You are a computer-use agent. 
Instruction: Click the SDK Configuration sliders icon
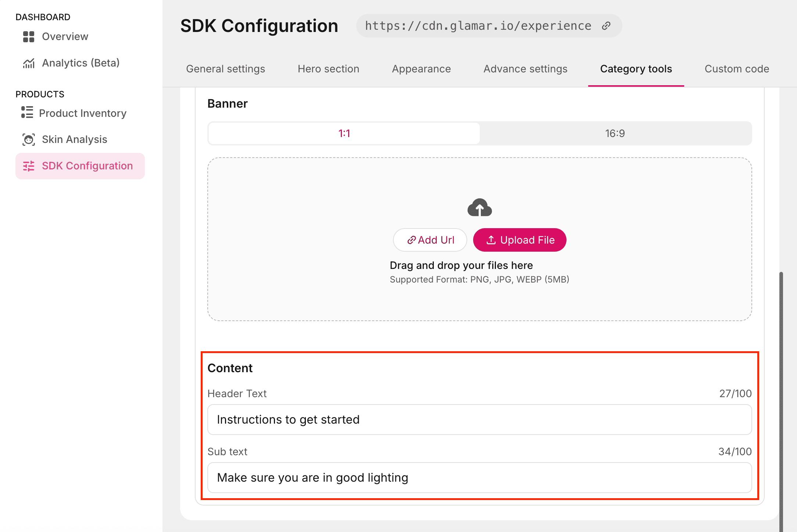click(x=29, y=166)
